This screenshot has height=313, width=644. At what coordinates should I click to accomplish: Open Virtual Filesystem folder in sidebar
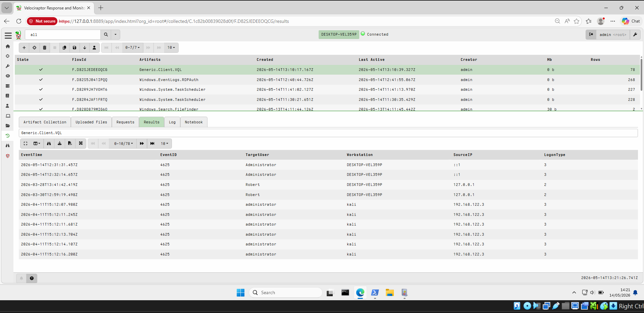[8, 126]
